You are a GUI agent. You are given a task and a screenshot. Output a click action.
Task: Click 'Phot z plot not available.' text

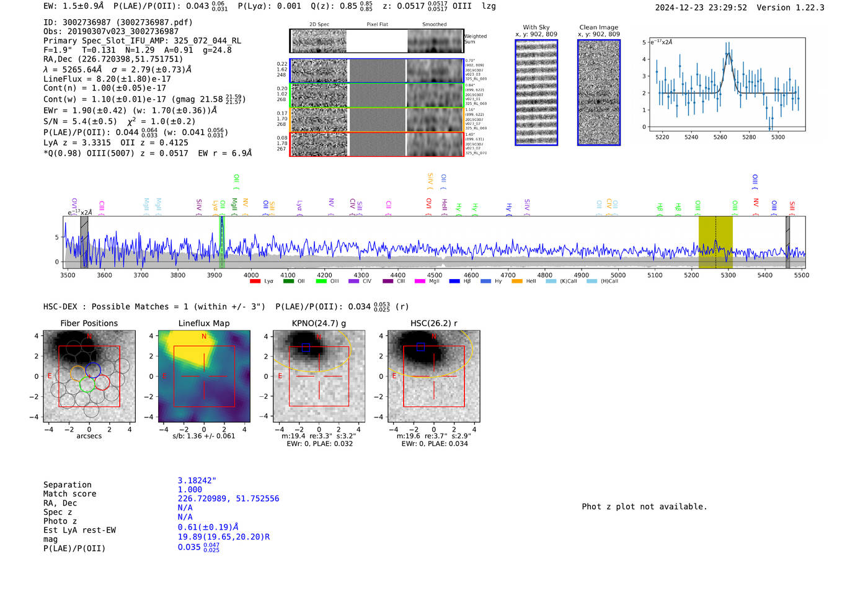click(645, 507)
